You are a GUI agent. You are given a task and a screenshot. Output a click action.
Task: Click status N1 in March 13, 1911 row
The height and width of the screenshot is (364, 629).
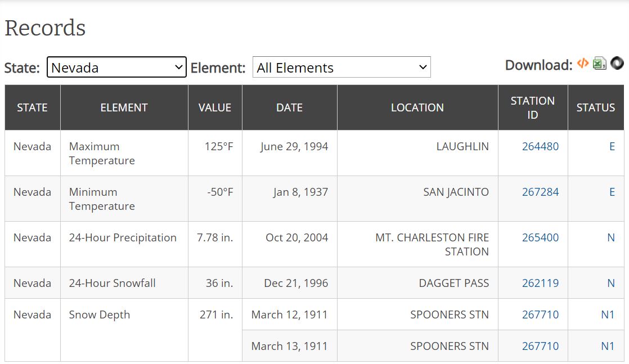[608, 346]
